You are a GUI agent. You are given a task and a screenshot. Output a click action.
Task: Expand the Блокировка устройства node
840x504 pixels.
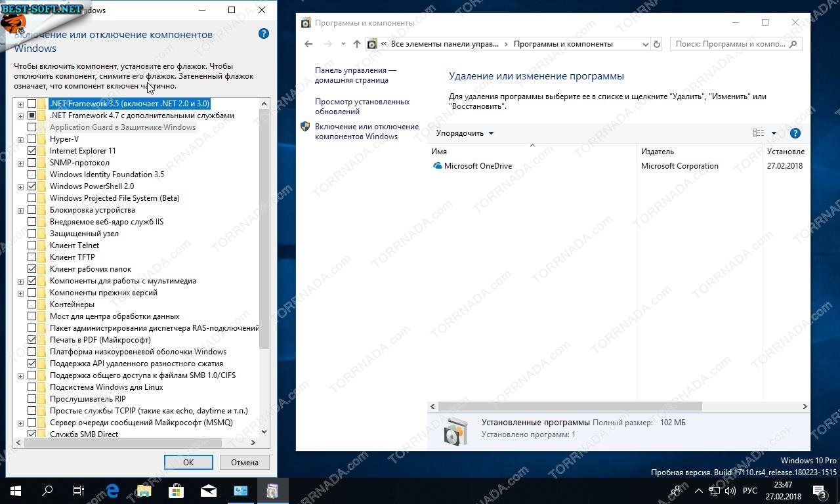tap(20, 210)
